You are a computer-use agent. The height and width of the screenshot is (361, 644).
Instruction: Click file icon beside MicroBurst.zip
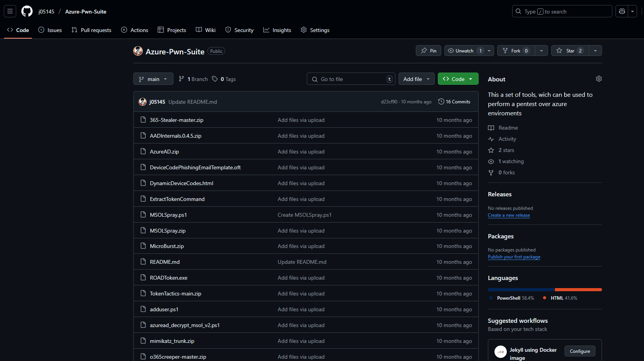(143, 246)
